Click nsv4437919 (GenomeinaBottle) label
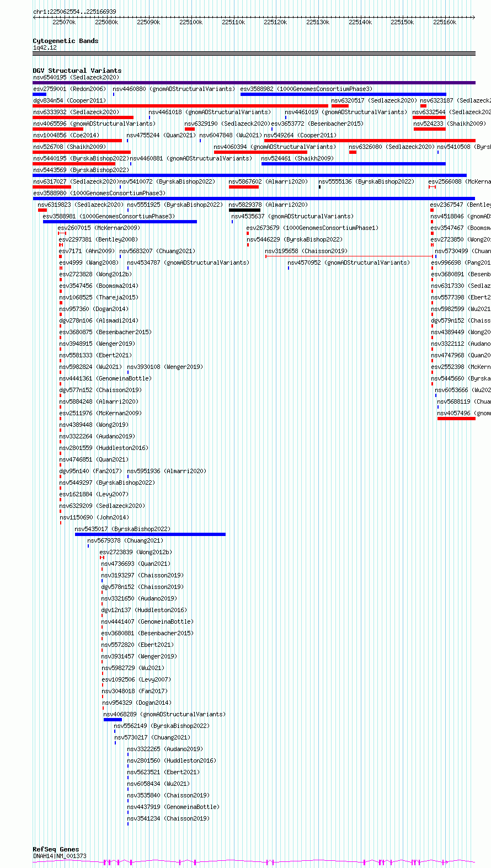The height and width of the screenshot is (868, 491). click(x=174, y=807)
